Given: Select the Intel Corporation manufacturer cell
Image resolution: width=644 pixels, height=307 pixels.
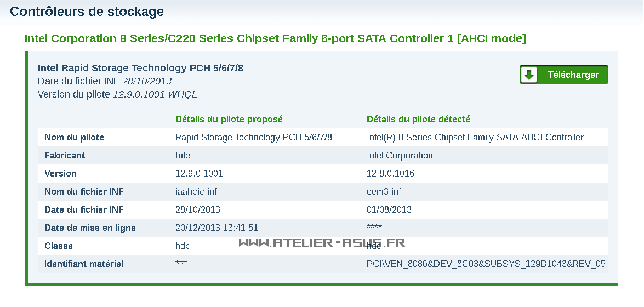Looking at the screenshot, I should pyautogui.click(x=400, y=155).
